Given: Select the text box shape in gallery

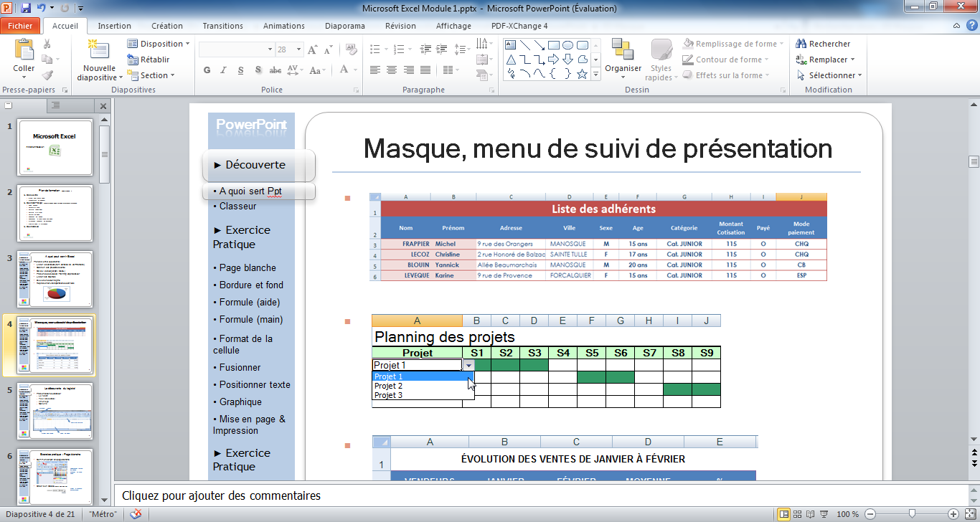Looking at the screenshot, I should coord(512,44).
